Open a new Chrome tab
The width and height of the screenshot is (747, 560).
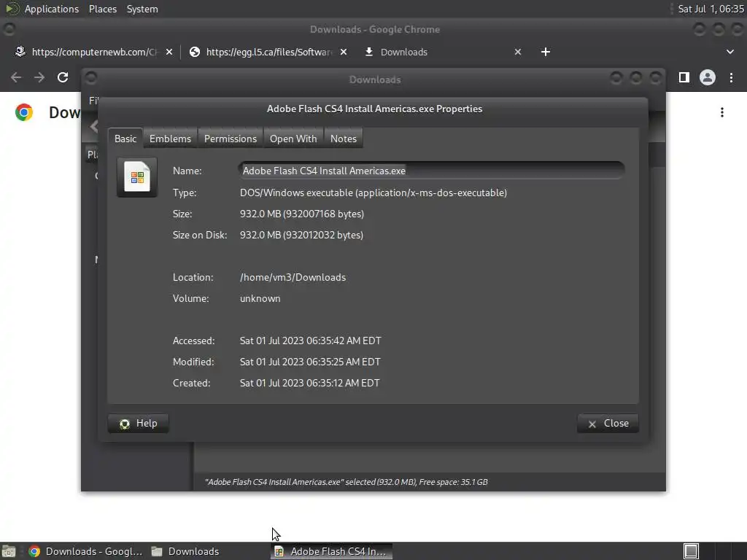click(546, 52)
